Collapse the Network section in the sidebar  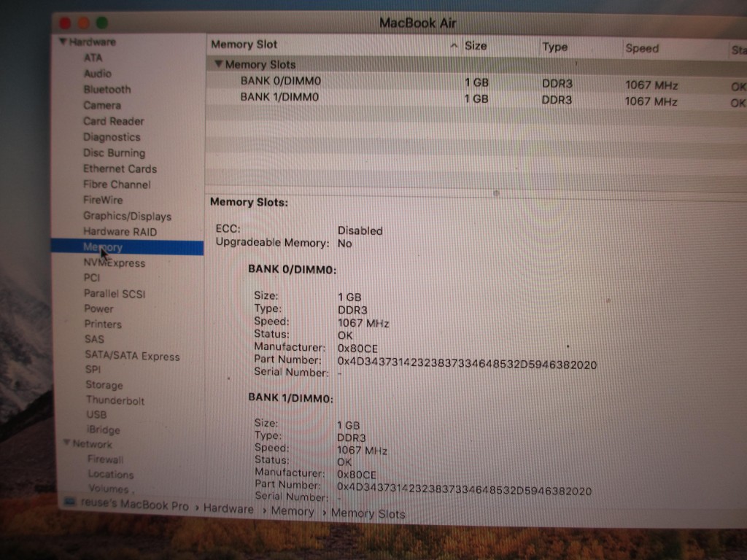(x=67, y=443)
